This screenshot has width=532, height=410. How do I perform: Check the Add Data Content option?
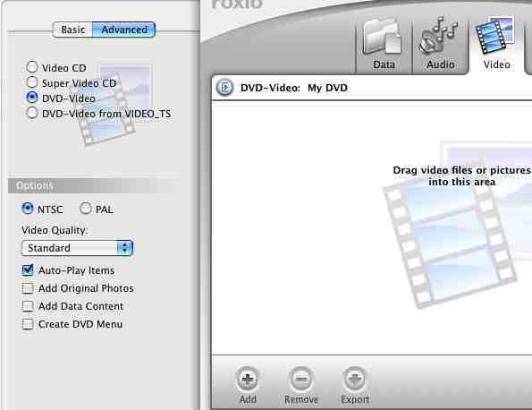[28, 306]
